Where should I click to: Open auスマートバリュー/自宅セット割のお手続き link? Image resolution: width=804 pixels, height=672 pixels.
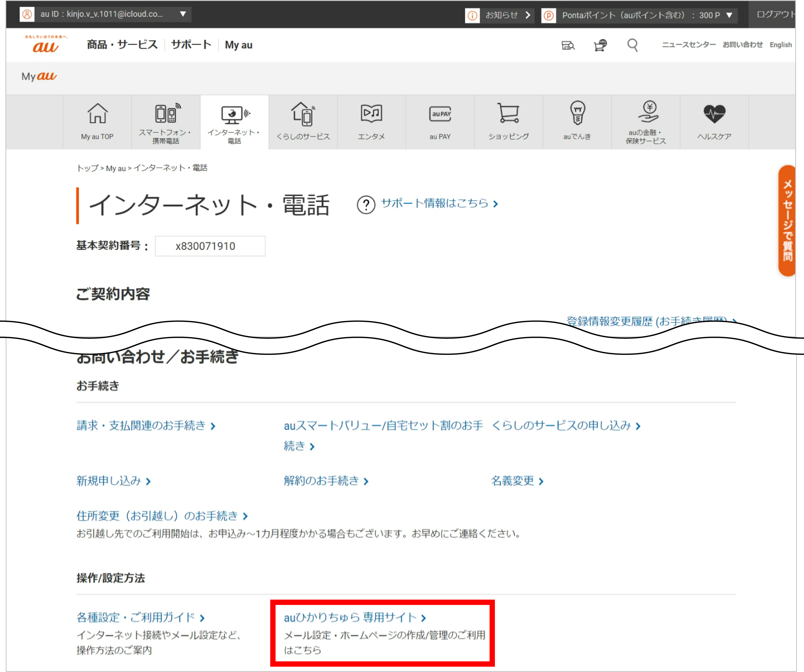383,435
